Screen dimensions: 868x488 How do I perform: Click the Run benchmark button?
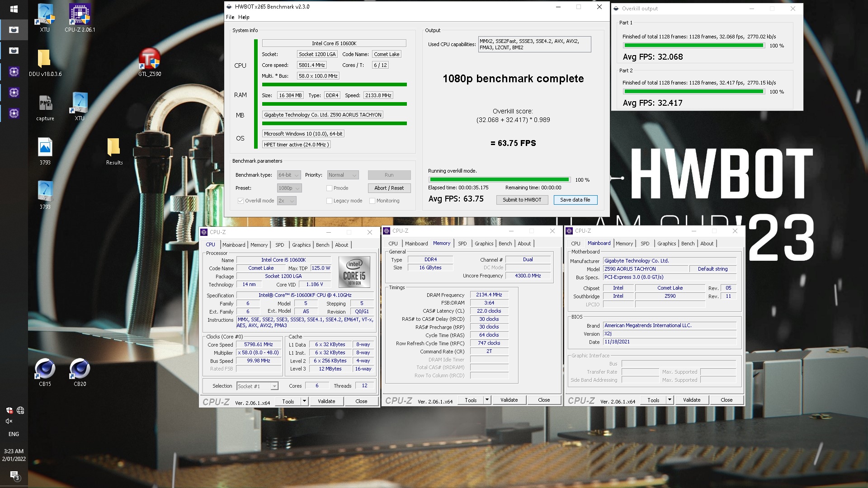click(x=389, y=175)
